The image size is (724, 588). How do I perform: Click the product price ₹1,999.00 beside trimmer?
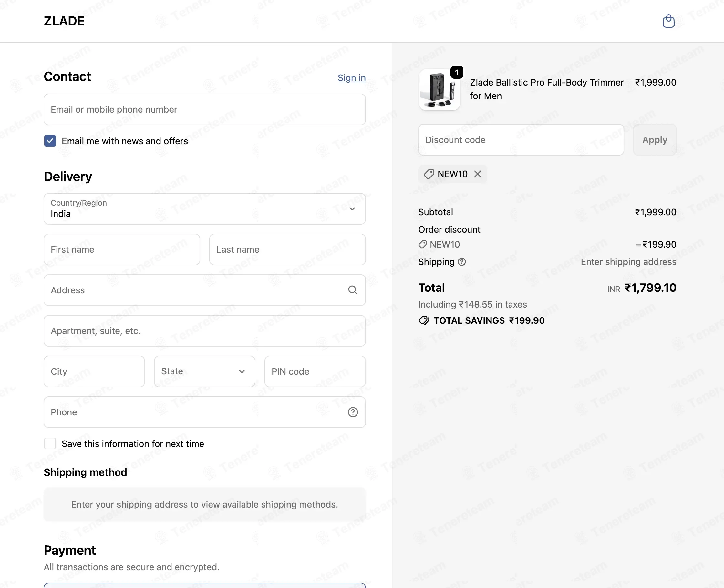pyautogui.click(x=656, y=82)
